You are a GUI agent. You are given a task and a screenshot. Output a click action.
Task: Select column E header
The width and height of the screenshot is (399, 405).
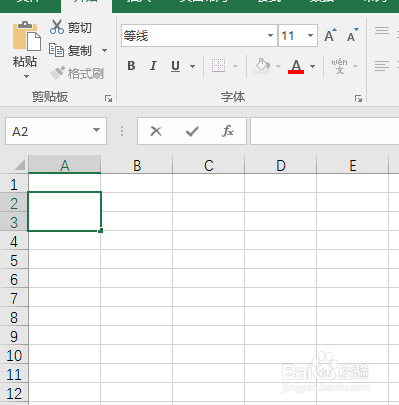[x=353, y=165]
